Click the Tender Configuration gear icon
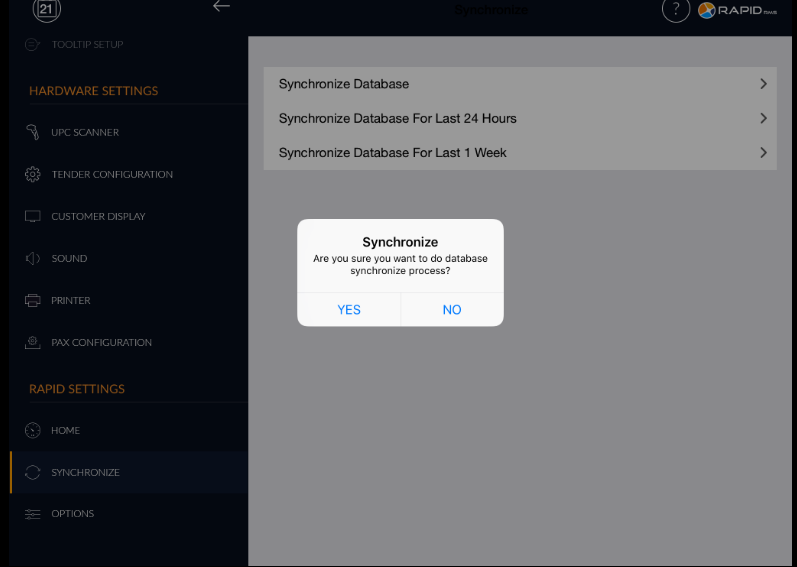Image resolution: width=797 pixels, height=567 pixels. (x=32, y=174)
